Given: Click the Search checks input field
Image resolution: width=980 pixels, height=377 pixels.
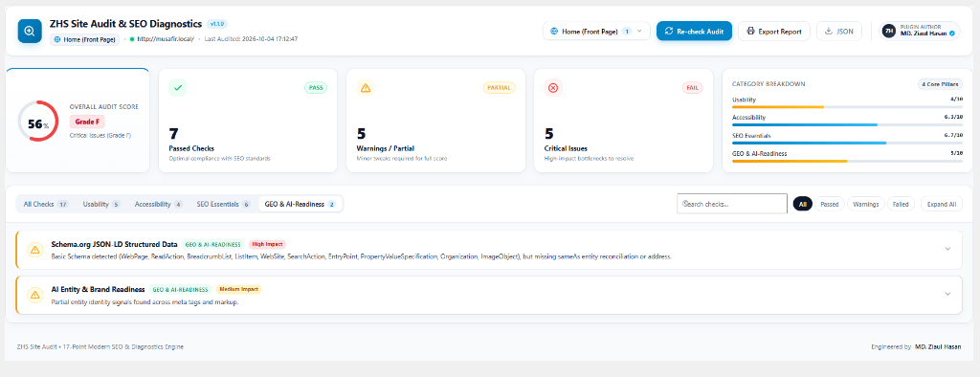Looking at the screenshot, I should pyautogui.click(x=732, y=204).
